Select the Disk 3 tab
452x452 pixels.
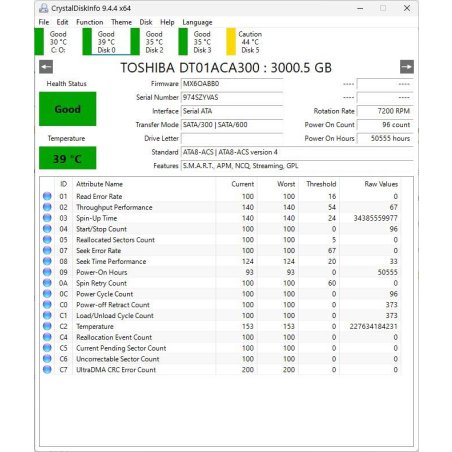(202, 42)
